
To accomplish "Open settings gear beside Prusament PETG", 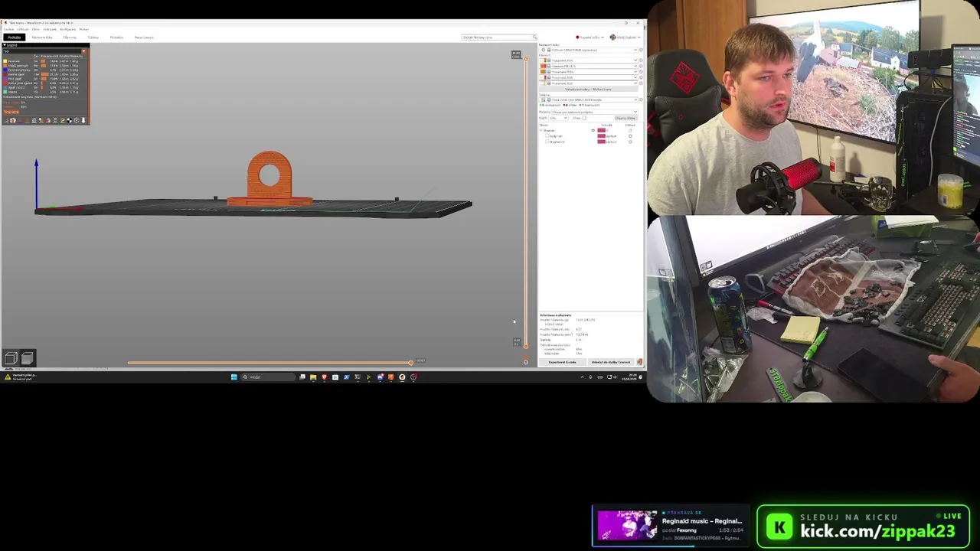I will (641, 71).
